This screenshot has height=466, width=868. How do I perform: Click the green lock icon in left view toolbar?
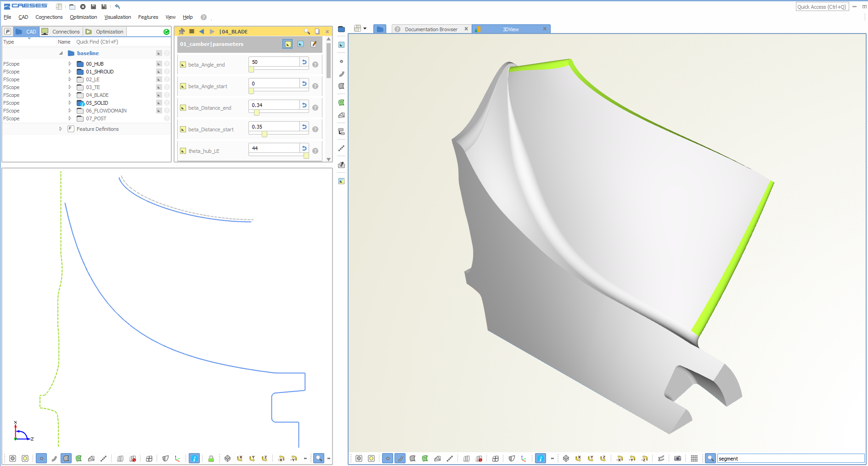point(211,458)
